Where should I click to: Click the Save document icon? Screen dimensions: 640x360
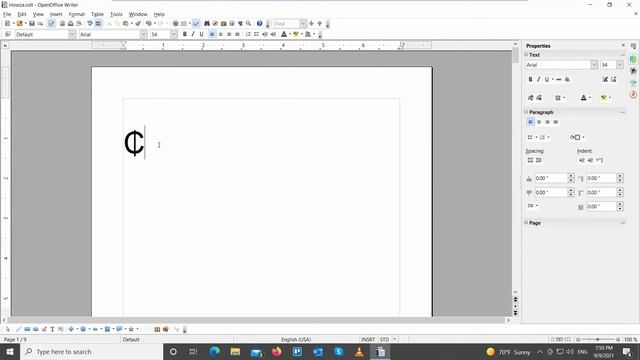pyautogui.click(x=32, y=24)
